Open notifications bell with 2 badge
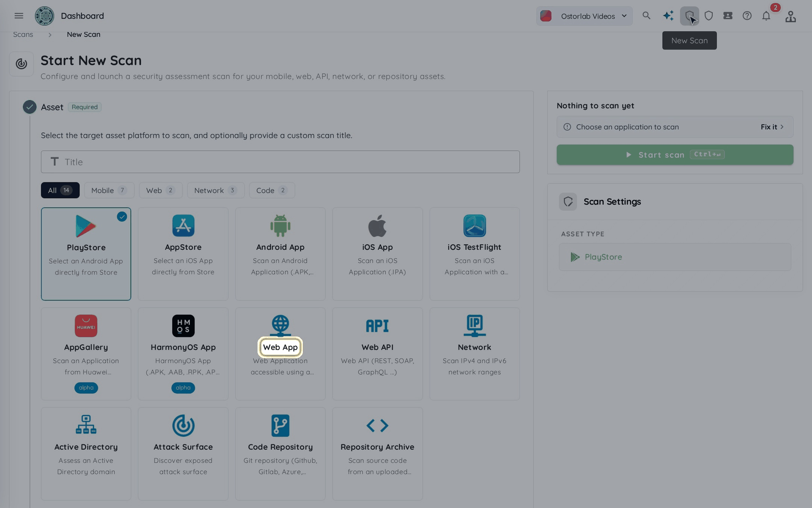The height and width of the screenshot is (508, 812). (x=766, y=16)
